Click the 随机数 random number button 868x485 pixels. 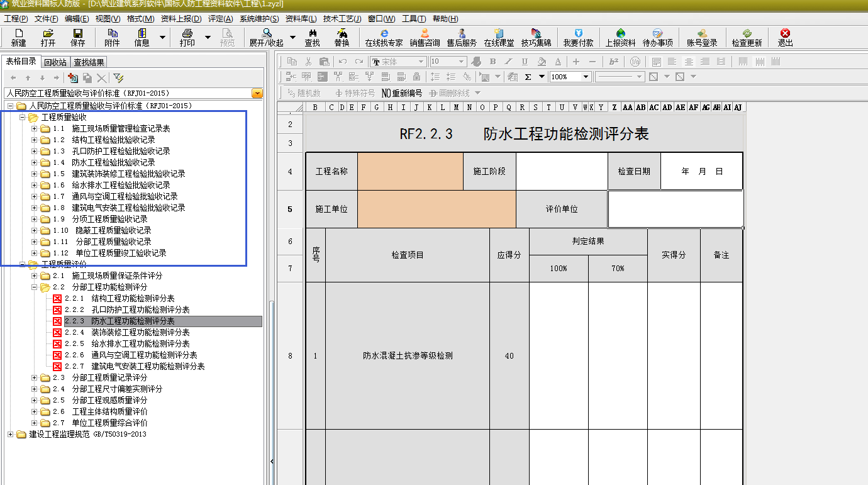304,93
